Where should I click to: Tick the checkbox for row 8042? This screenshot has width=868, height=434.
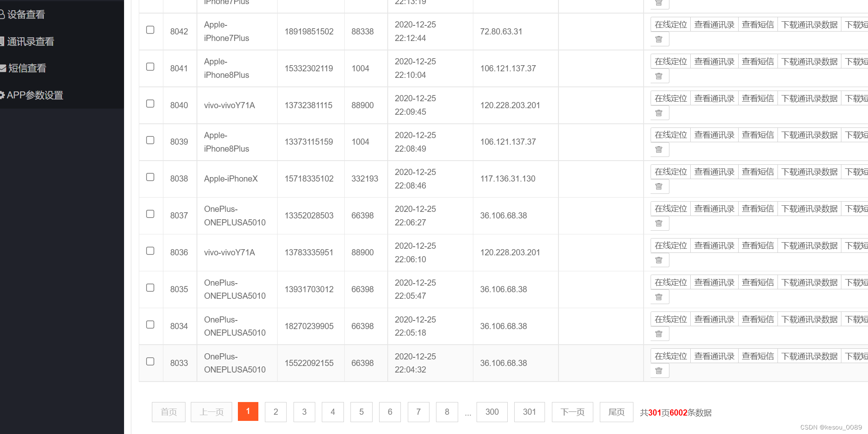coord(150,30)
